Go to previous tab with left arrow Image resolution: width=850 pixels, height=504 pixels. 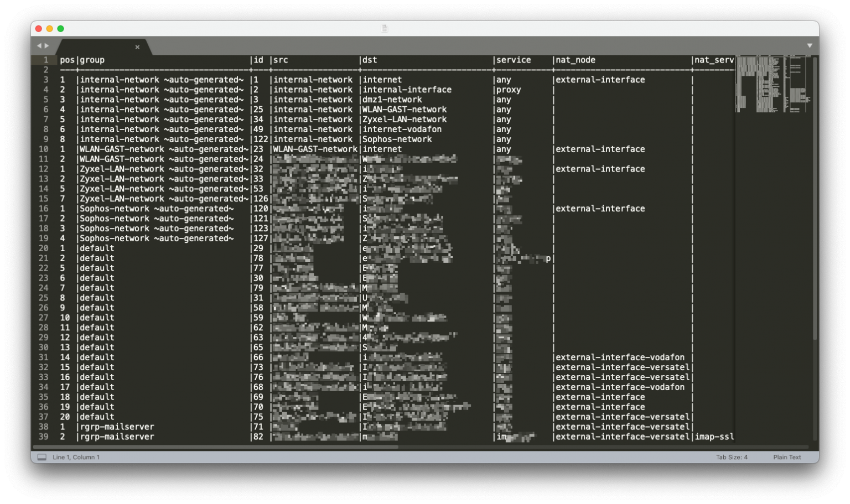click(39, 45)
